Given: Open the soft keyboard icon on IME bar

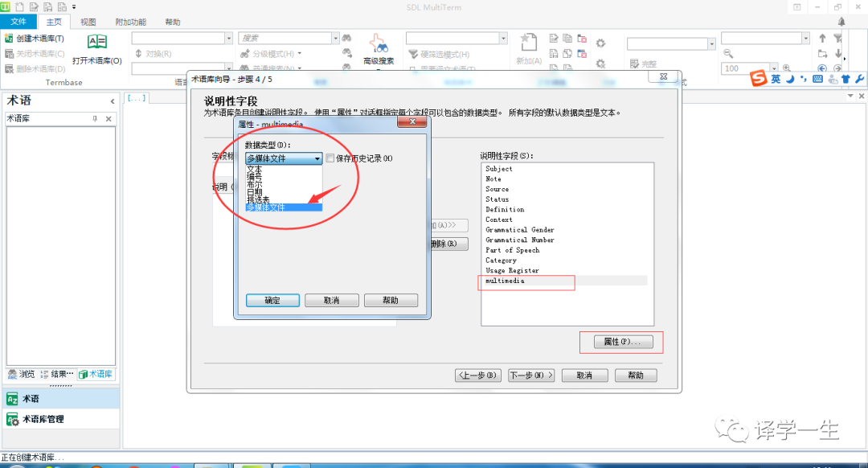Looking at the screenshot, I should (x=817, y=79).
